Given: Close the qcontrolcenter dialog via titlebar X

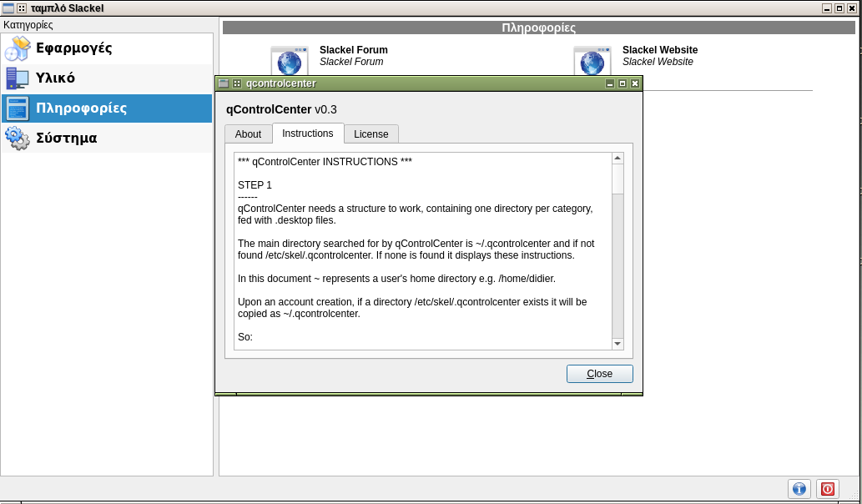Looking at the screenshot, I should pos(635,83).
